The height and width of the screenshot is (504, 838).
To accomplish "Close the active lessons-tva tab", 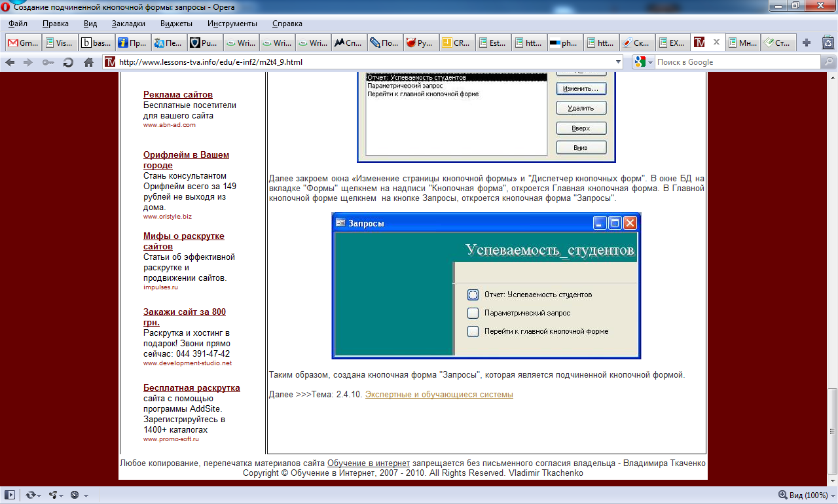I will [x=716, y=43].
